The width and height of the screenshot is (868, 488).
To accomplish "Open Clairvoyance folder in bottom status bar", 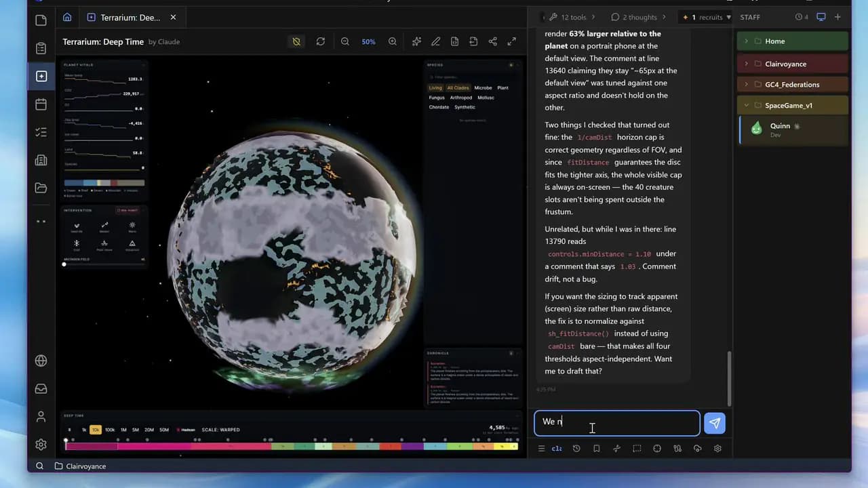I will 80,466.
